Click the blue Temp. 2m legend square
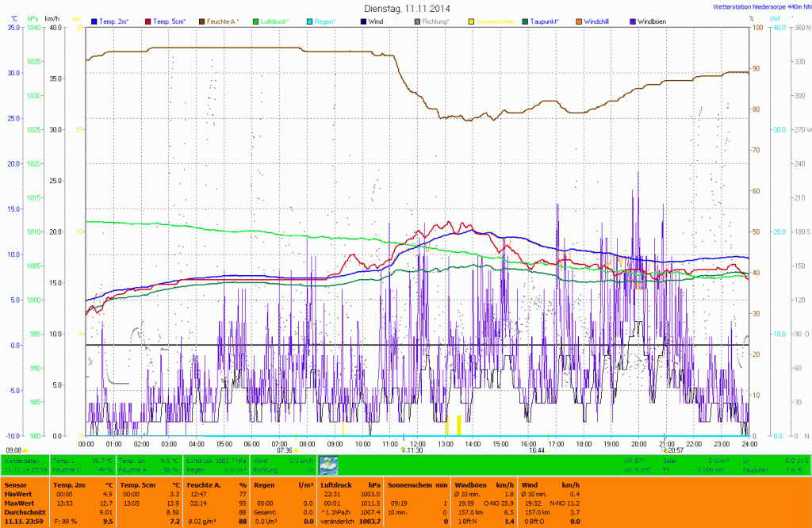Viewport: 812px width, 528px height. click(x=94, y=21)
